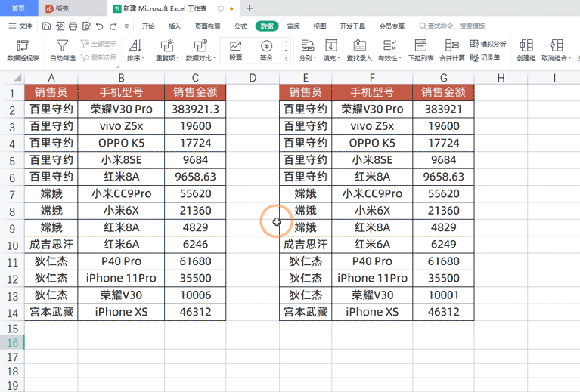This screenshot has height=392, width=580.
Task: Open the 数据透视表 pivot table tool
Action: (x=23, y=51)
